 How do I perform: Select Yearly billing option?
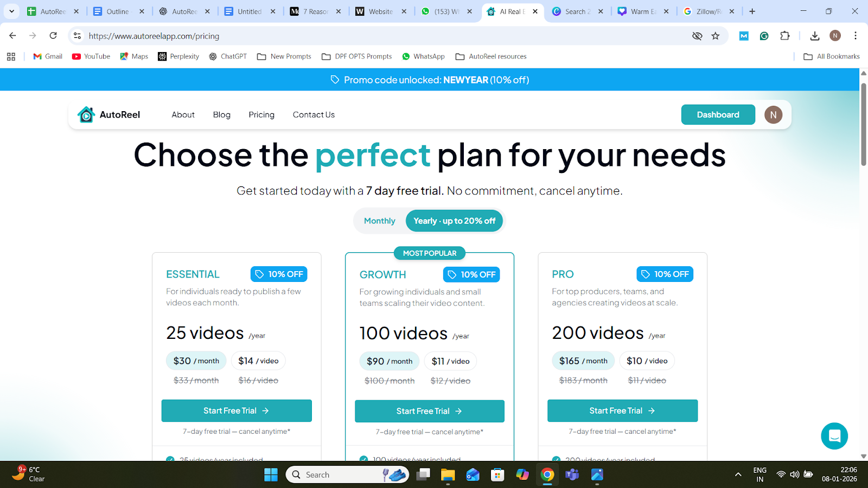pyautogui.click(x=455, y=221)
